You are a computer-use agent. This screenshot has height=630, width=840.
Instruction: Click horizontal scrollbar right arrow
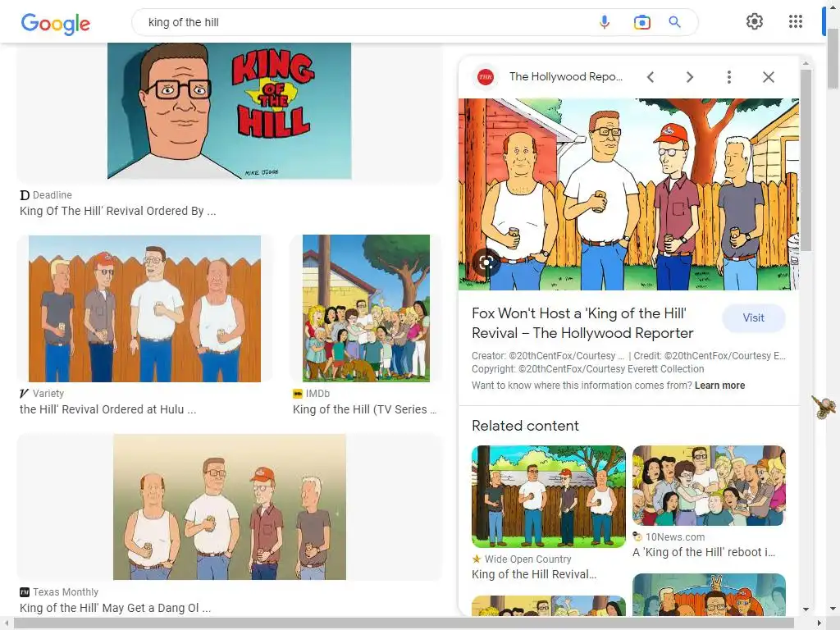(820, 623)
